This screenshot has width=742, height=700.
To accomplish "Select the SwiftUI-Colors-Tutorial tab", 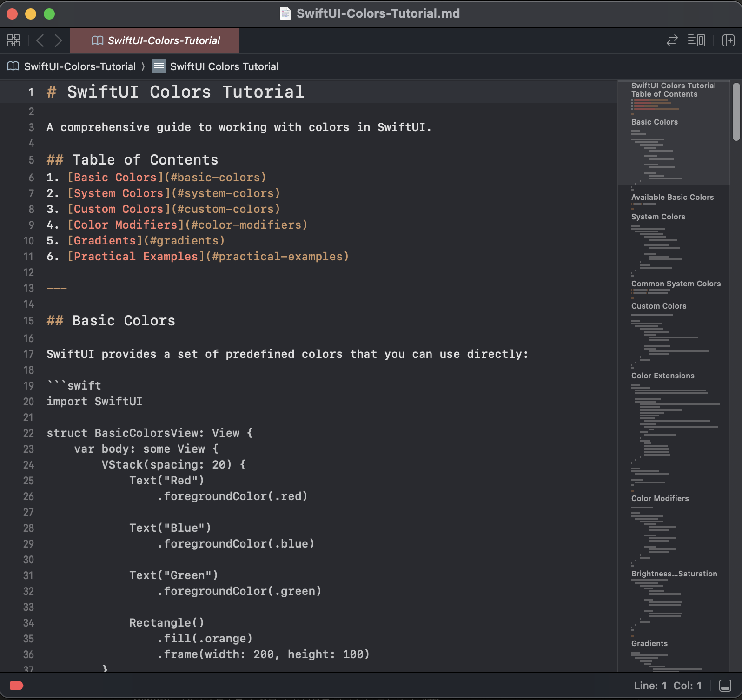I will click(x=154, y=40).
